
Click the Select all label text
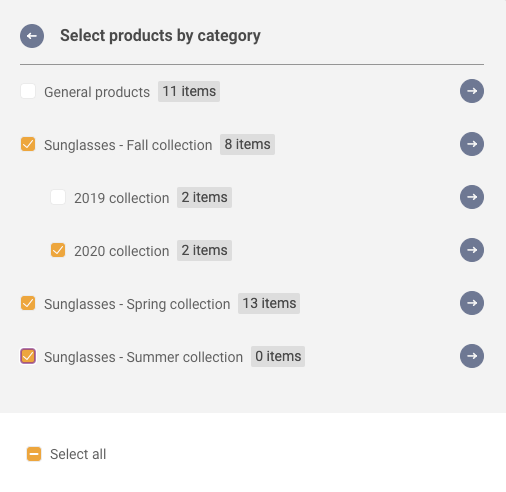pos(78,454)
